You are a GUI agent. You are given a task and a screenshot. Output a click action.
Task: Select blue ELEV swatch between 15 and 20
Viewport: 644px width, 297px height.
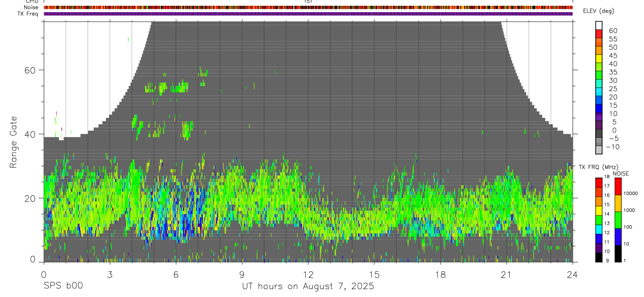coord(599,100)
